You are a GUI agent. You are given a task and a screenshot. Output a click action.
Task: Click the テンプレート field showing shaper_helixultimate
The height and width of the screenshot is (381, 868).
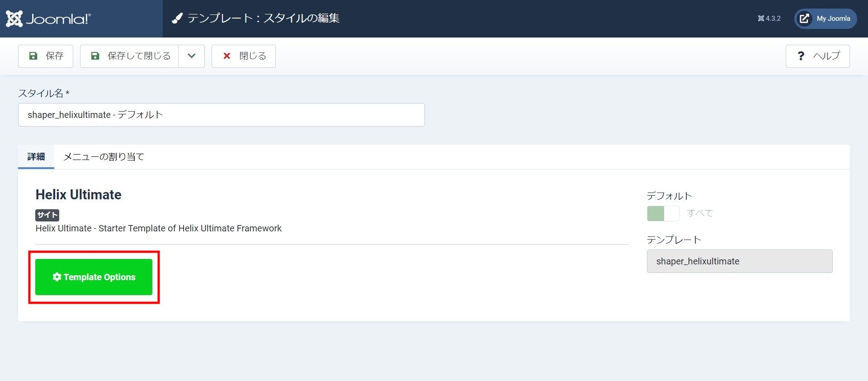tap(739, 261)
